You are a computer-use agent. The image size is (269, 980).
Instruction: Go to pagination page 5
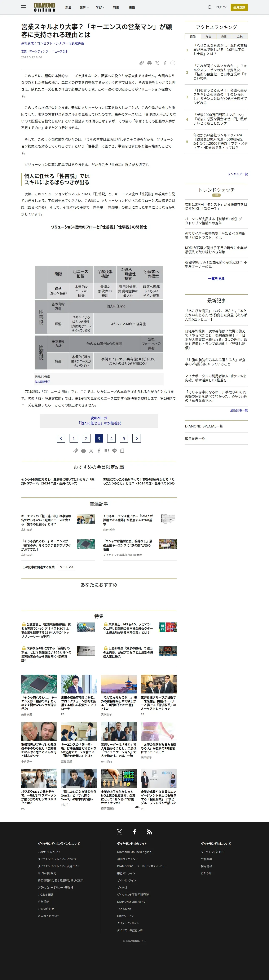click(x=124, y=438)
